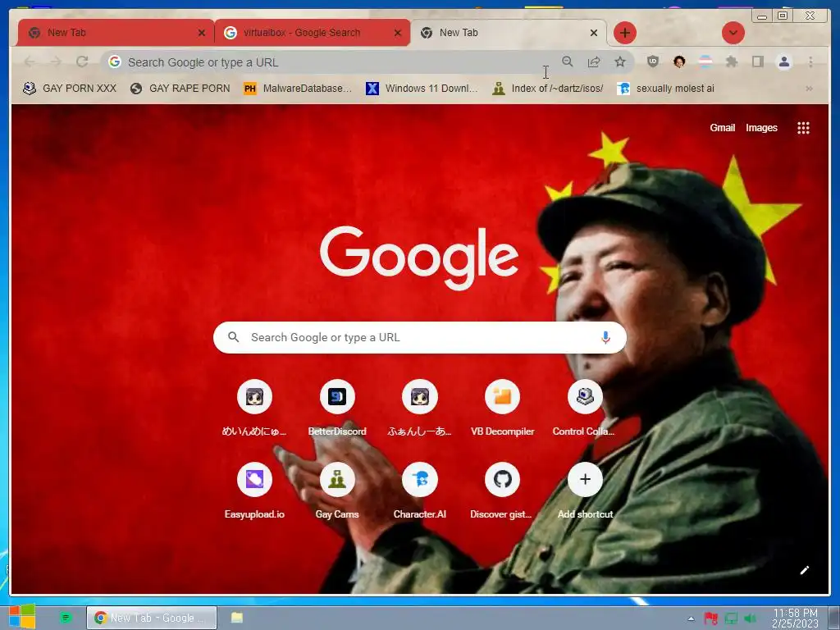The height and width of the screenshot is (630, 840).
Task: Toggle the browser side panel
Action: pos(757,62)
